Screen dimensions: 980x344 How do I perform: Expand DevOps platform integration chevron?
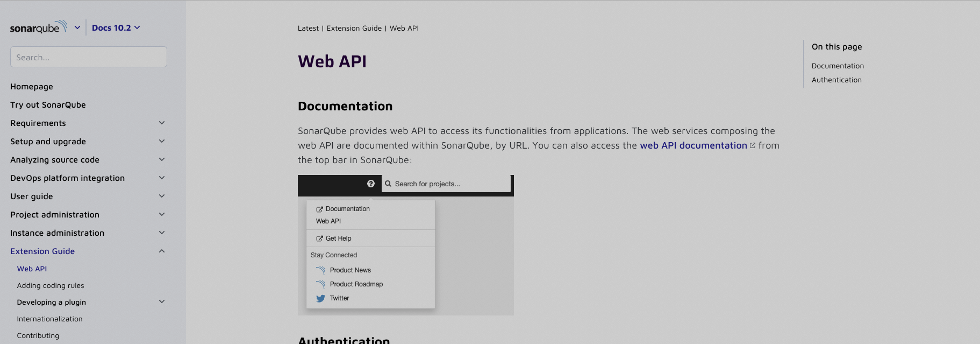(x=162, y=178)
